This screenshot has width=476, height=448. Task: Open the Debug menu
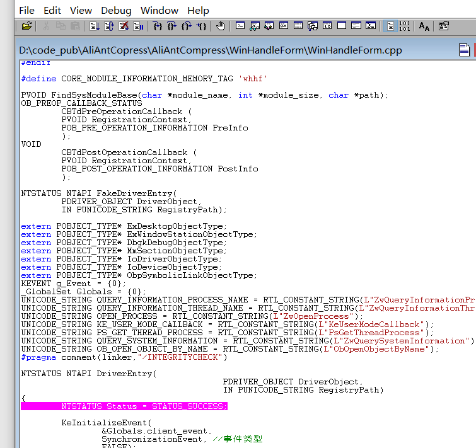[116, 11]
